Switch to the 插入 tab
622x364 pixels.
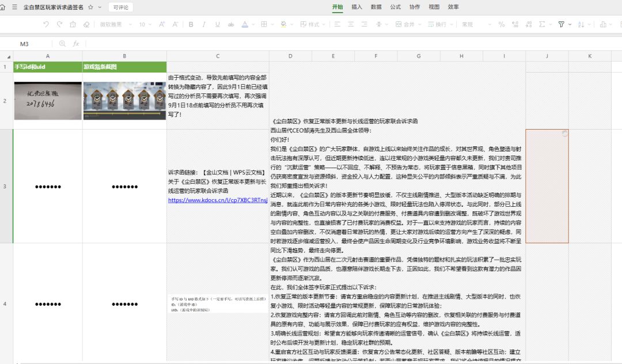pos(356,7)
